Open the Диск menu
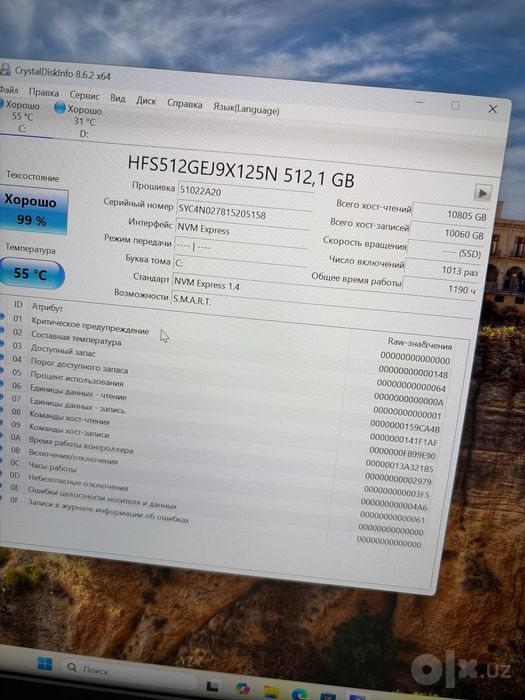Screen dimensions: 525x700 click(146, 101)
